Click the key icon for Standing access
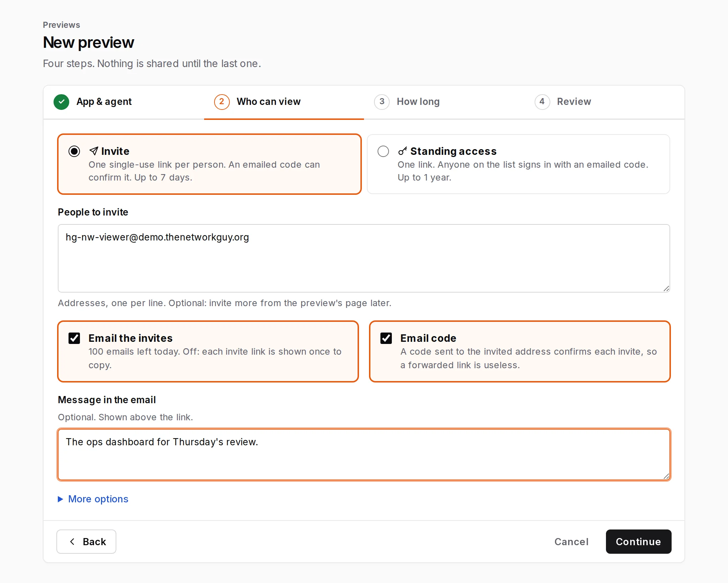 tap(403, 151)
